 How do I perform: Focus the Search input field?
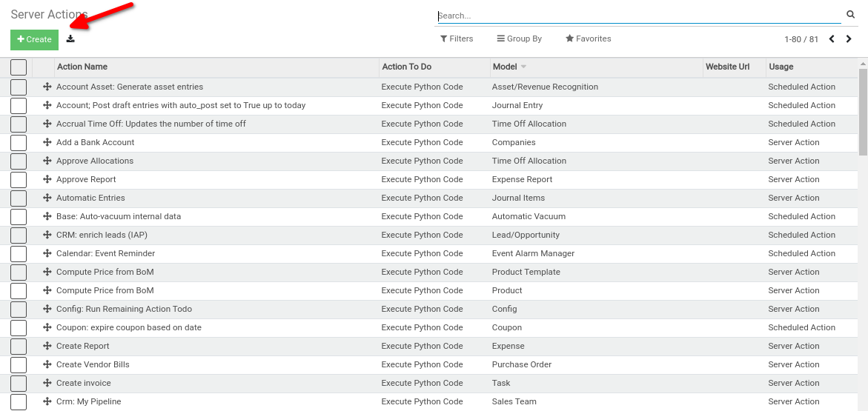[637, 16]
